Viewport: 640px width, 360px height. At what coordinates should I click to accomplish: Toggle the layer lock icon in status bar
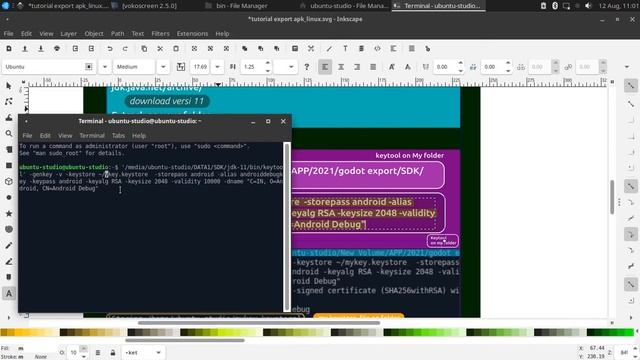click(113, 353)
